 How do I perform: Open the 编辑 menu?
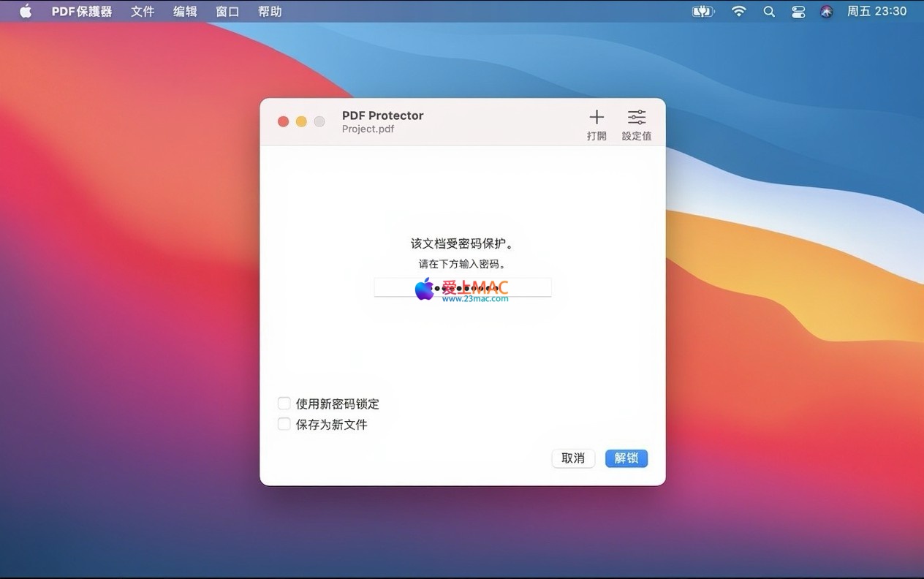tap(185, 12)
